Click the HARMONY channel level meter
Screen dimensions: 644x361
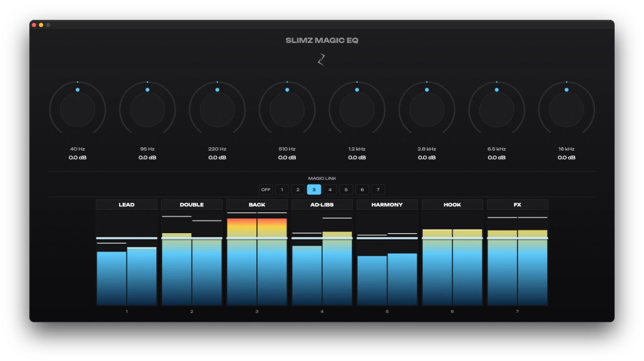(387, 258)
